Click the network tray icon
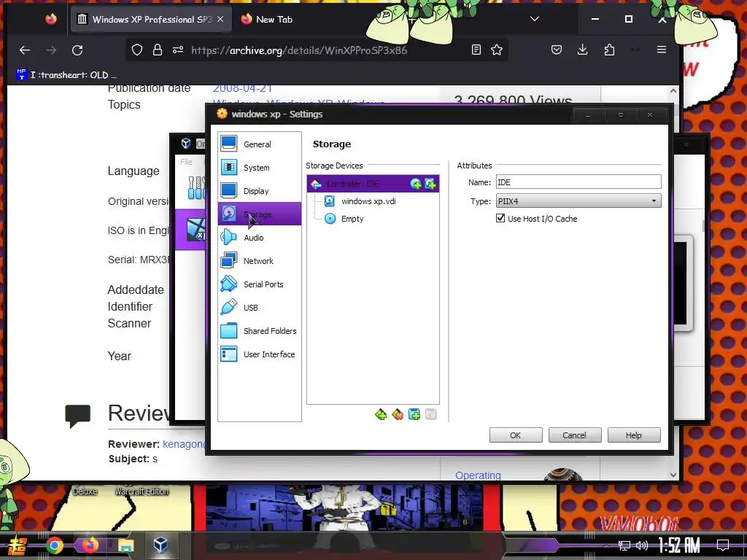This screenshot has height=560, width=747. [x=624, y=545]
